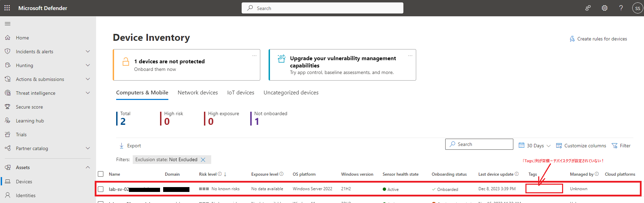The height and width of the screenshot is (203, 644).
Task: Click the Home icon in sidebar
Action: coord(8,38)
